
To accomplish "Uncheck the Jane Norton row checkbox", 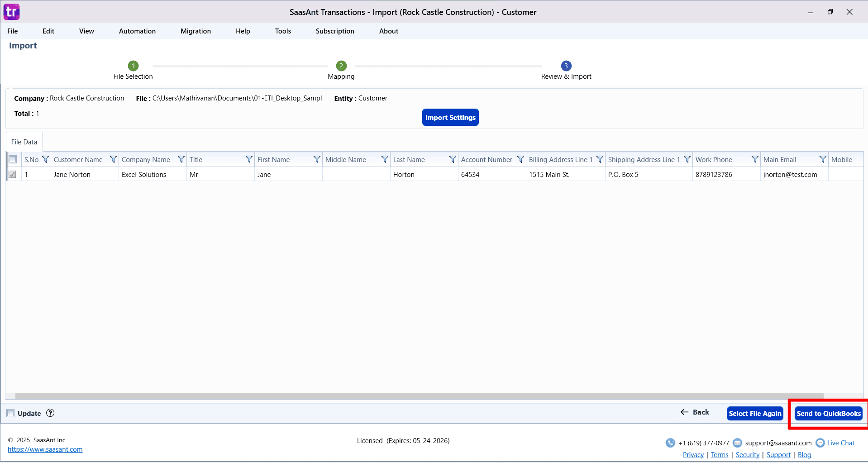I will 13,174.
